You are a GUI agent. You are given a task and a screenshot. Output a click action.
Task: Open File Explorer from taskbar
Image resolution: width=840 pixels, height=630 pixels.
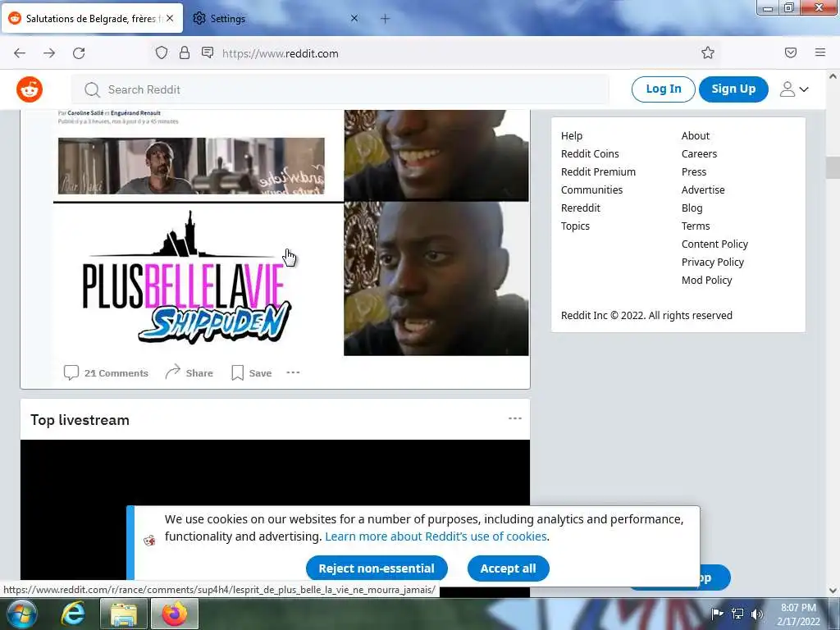tap(123, 614)
